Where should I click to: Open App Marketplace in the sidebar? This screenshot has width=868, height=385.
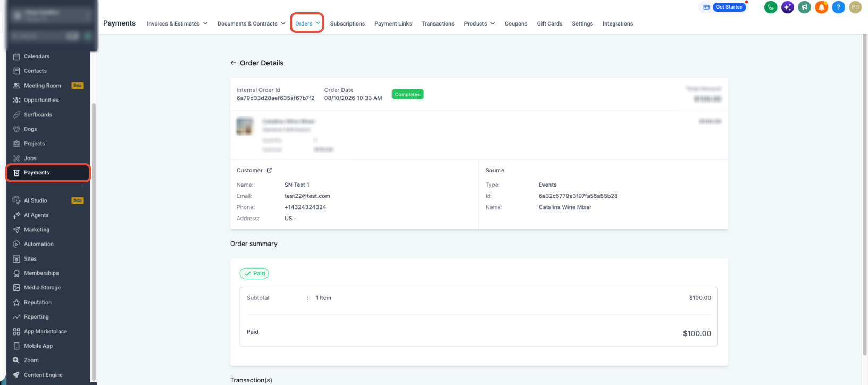(x=45, y=332)
